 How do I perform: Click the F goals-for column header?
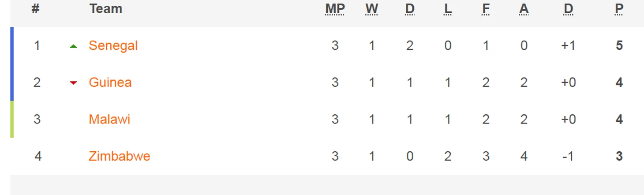486,9
